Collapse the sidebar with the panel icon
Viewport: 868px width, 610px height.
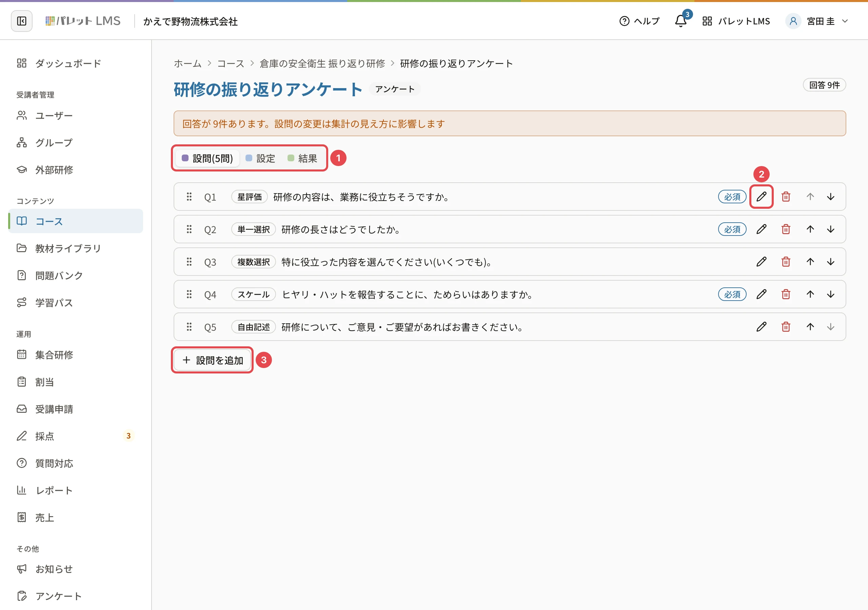point(22,21)
